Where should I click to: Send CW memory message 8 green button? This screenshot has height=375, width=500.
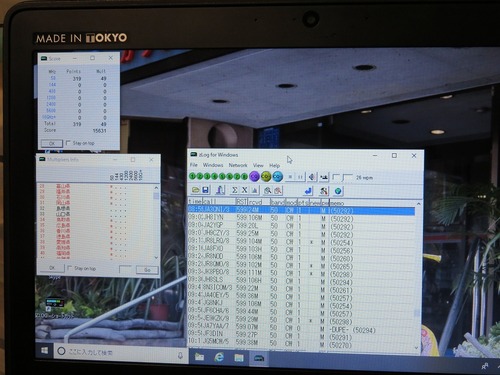(x=244, y=176)
